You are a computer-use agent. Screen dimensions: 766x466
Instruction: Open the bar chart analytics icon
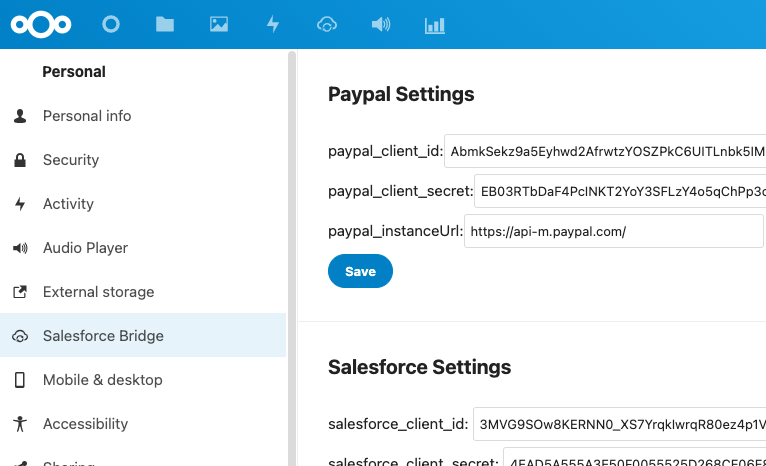tap(435, 25)
